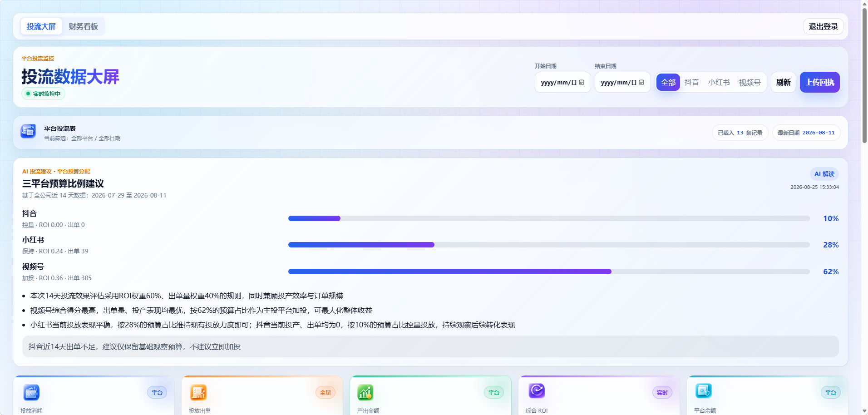Click the 平台余额 card icon
The width and height of the screenshot is (868, 415).
tap(704, 390)
